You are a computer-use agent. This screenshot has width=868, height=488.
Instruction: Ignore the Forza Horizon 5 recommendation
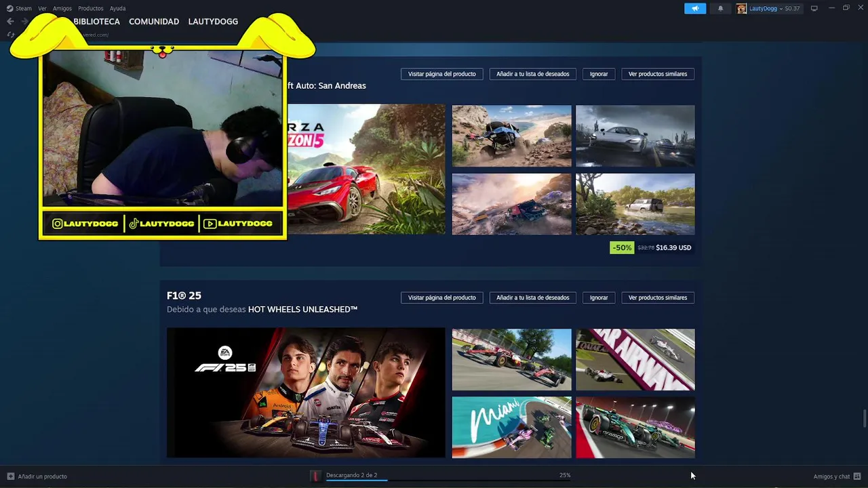[x=599, y=74]
